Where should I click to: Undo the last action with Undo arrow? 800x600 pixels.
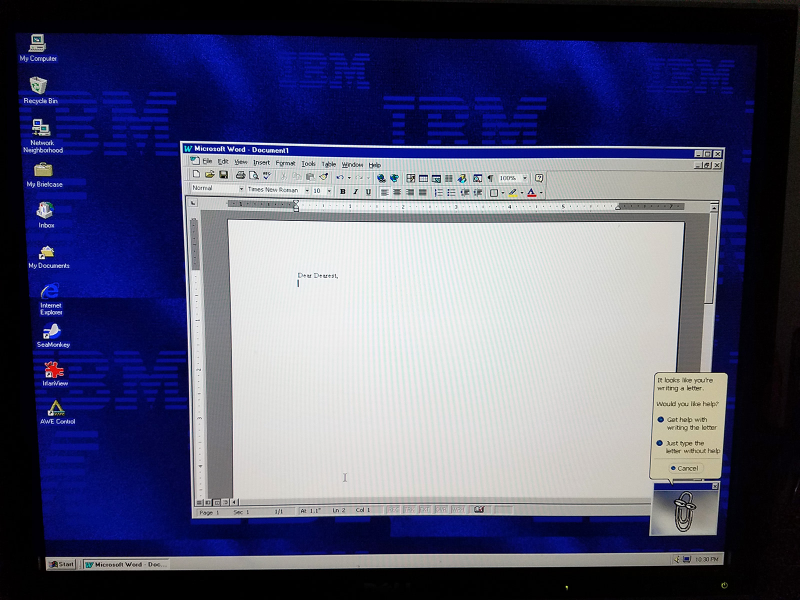click(340, 177)
